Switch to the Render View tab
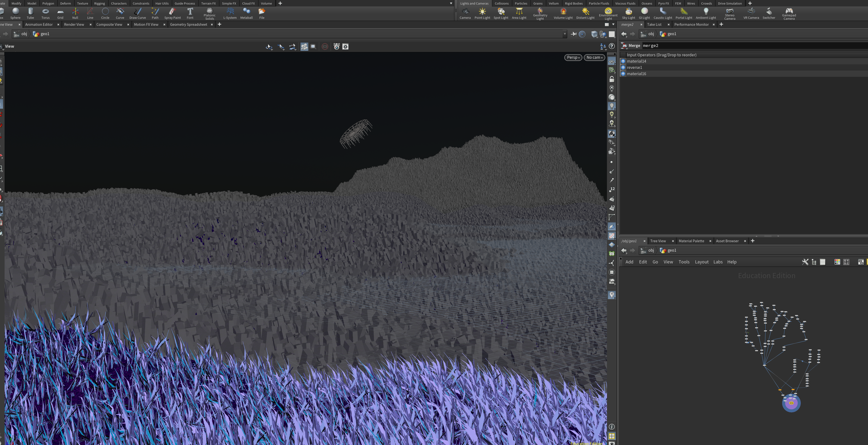Screen dimensions: 868x445 click(74, 25)
